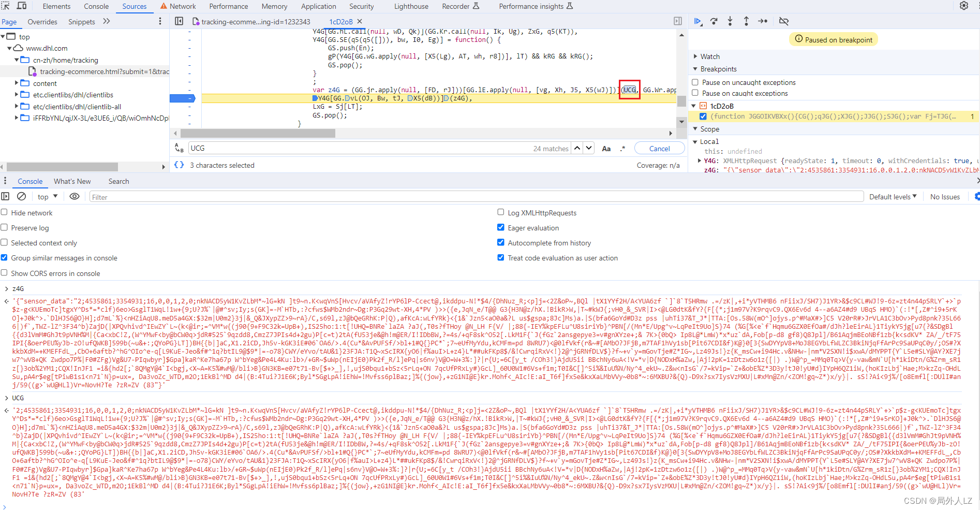Toggle the console sidebar icon

click(5, 196)
